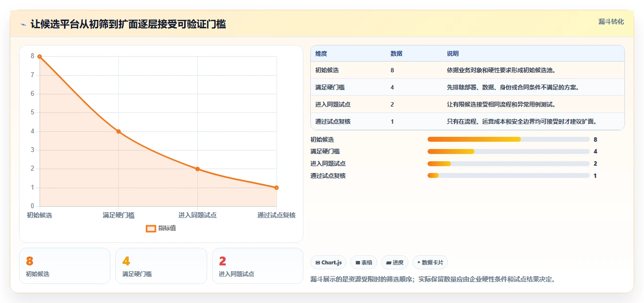Click chart data point at 初始候选
This screenshot has width=644, height=303.
[40, 57]
